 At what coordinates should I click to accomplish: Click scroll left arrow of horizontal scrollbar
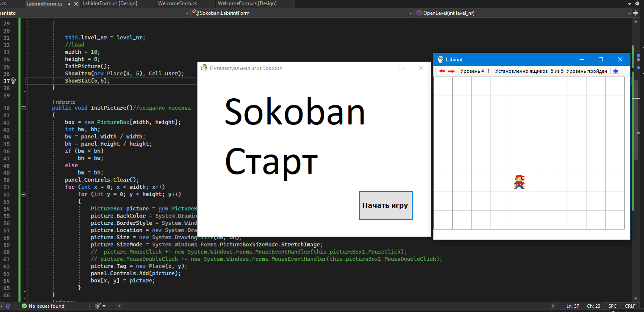[119, 306]
